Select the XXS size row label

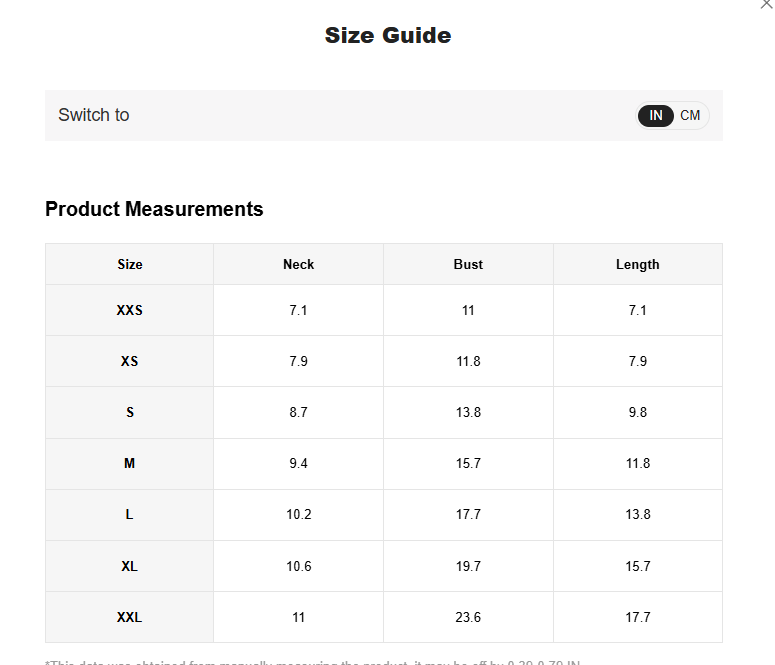[x=129, y=310]
